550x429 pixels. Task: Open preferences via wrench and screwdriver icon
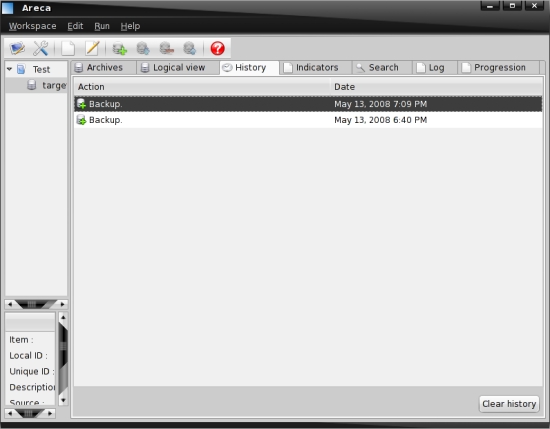point(41,48)
